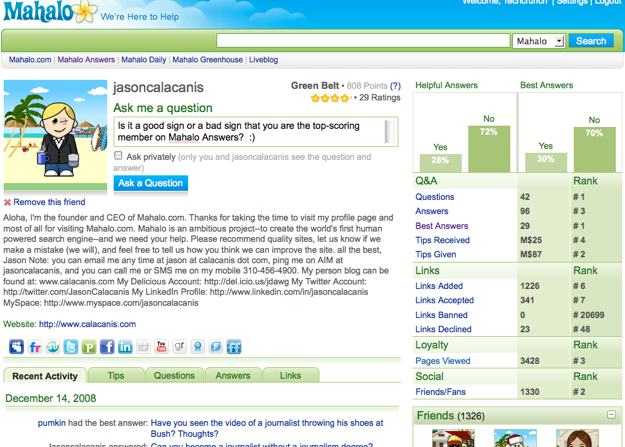Switch to the Questions tab
Screen dimensions: 625x447
click(x=174, y=375)
